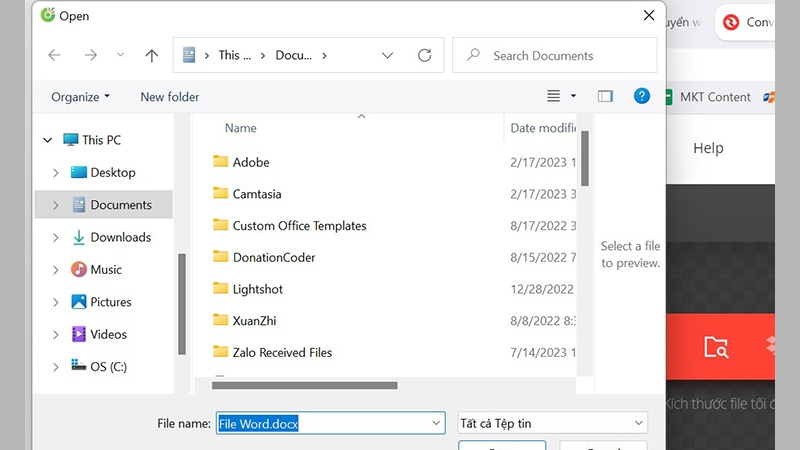Image resolution: width=800 pixels, height=450 pixels.
Task: Open the Organize dropdown menu
Action: click(81, 97)
